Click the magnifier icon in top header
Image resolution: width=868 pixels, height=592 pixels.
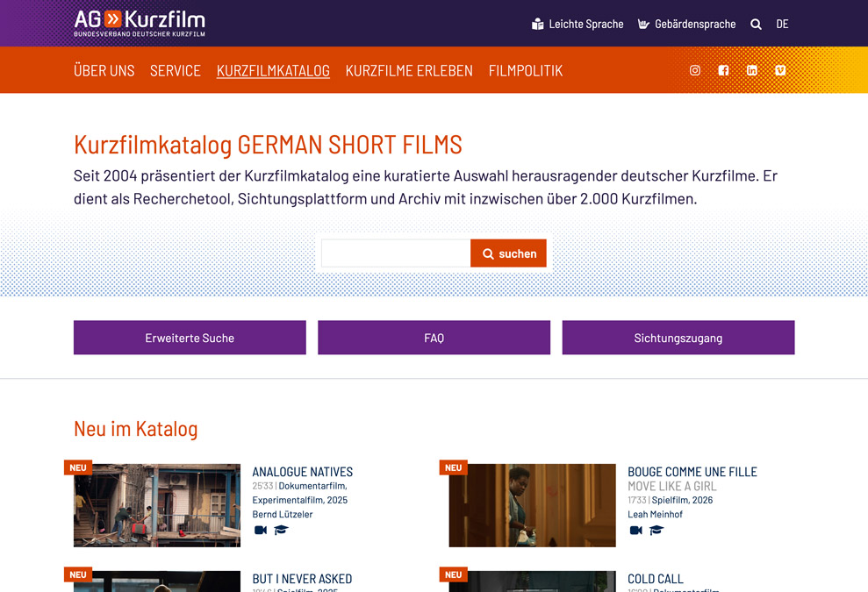coord(756,25)
